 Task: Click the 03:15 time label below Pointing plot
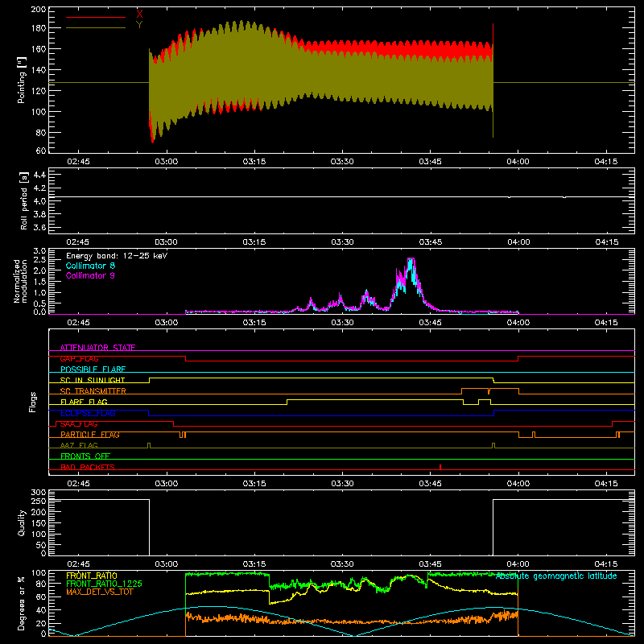(254, 162)
